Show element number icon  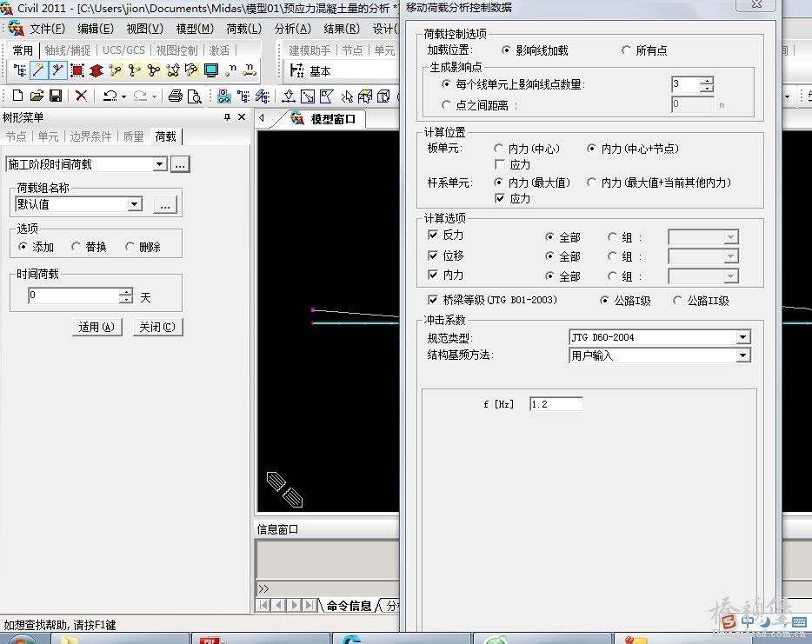250,70
